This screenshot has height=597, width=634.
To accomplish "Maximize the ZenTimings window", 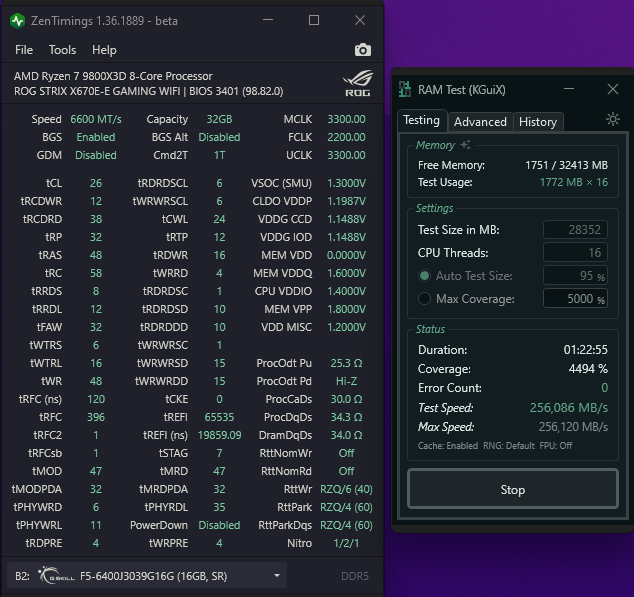I will point(314,20).
